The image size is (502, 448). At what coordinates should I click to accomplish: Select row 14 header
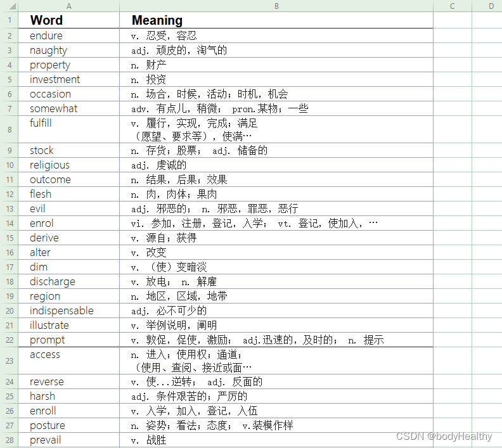10,223
